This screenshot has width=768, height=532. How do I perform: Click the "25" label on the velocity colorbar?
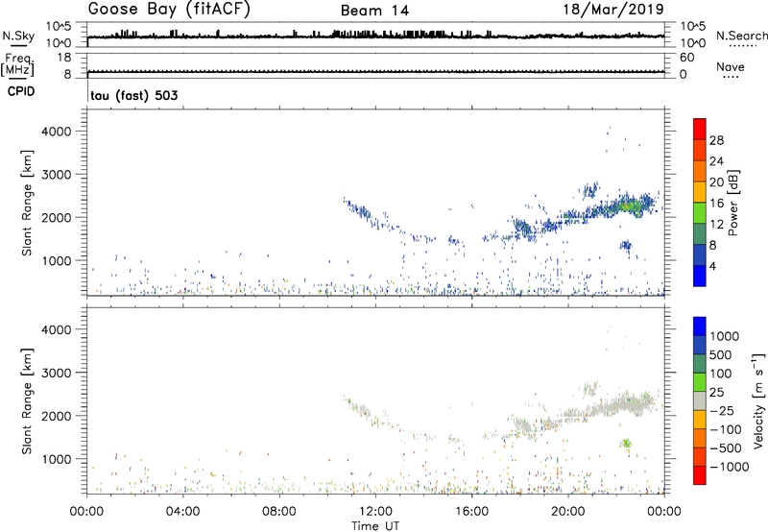717,392
